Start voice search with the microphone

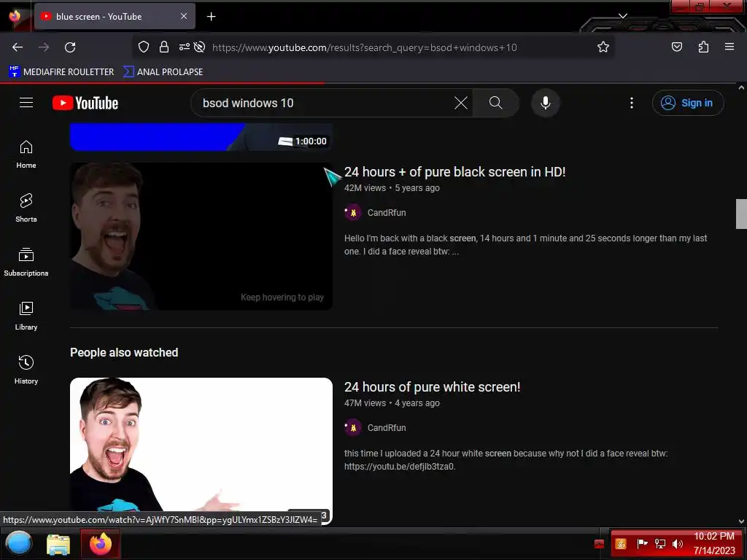(546, 103)
